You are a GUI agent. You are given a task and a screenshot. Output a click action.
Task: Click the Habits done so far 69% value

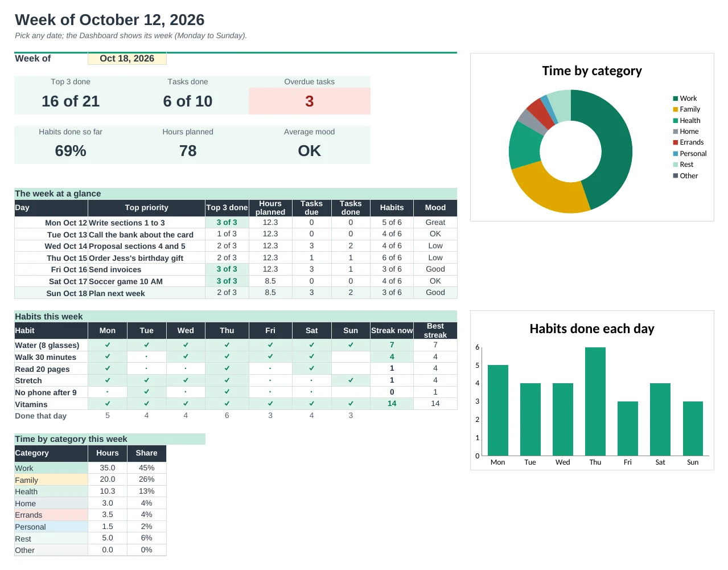(71, 151)
